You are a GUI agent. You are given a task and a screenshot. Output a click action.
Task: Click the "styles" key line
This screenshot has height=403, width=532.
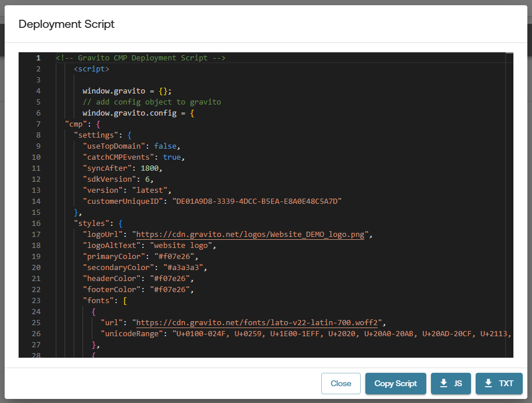click(98, 223)
